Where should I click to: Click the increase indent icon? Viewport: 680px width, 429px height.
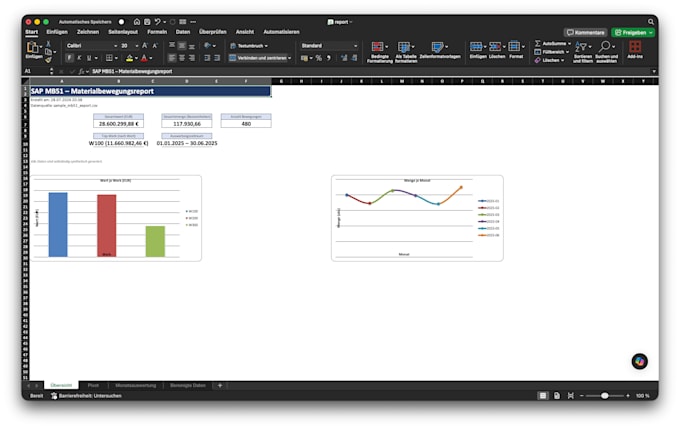tap(217, 58)
